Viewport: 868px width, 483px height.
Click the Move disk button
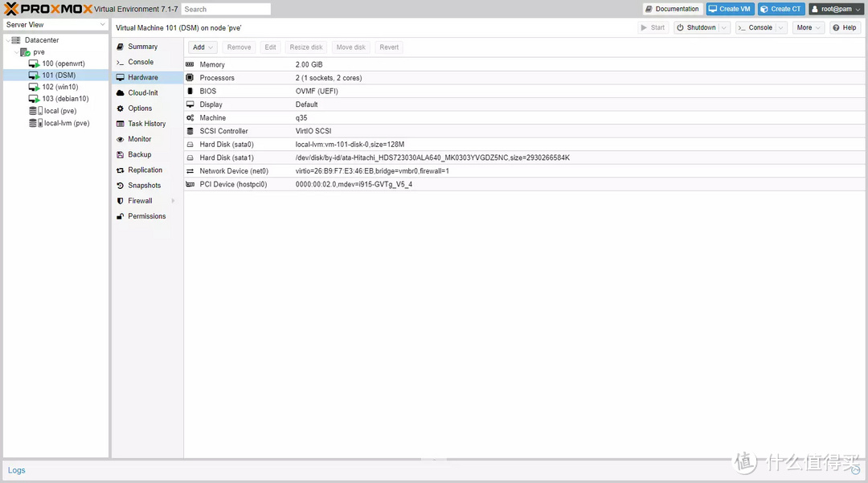(x=351, y=47)
